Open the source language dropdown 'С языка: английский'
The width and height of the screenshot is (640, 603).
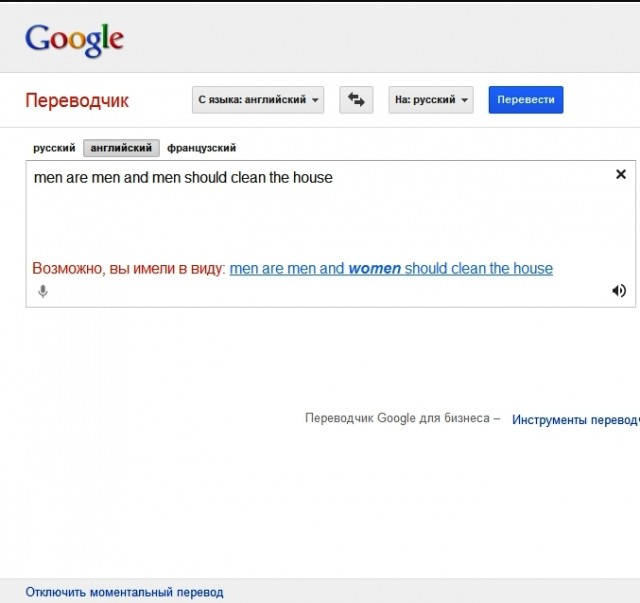point(259,100)
